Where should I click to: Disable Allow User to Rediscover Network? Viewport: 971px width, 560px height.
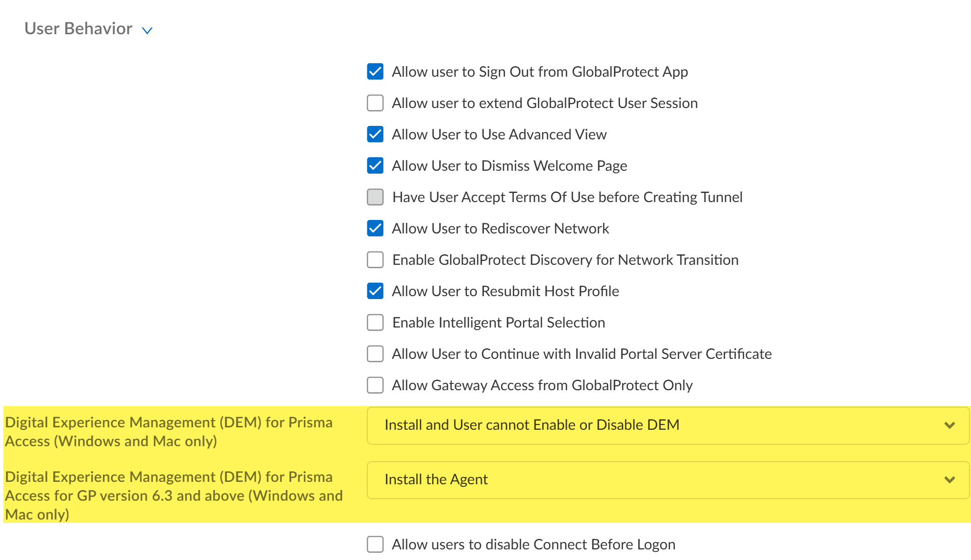pos(375,228)
